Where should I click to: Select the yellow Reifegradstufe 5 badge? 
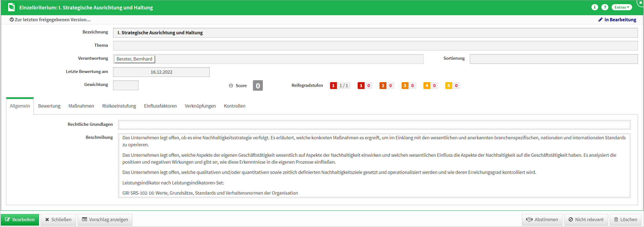click(x=449, y=86)
